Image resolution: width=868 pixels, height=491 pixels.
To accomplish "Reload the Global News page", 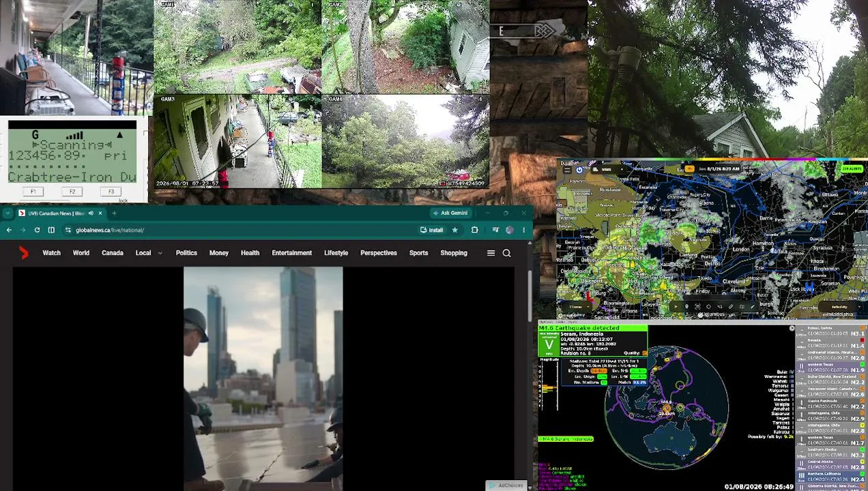I will (x=37, y=230).
